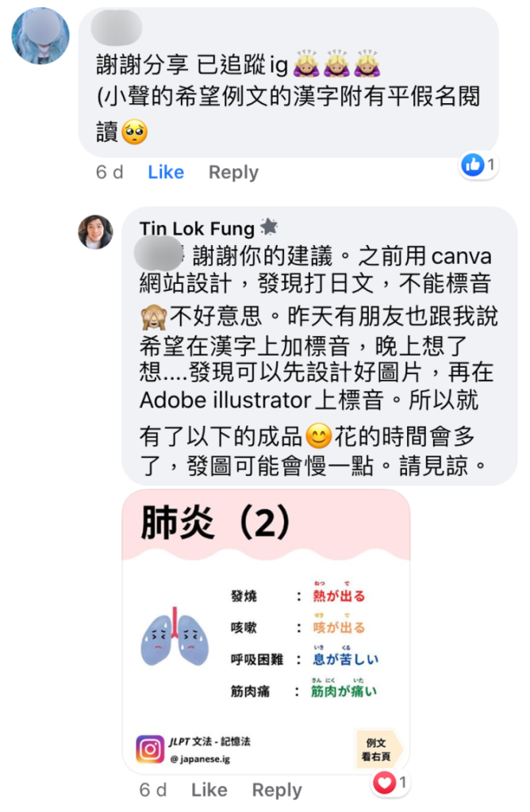Click the 例文看右頁 arrow tag
Screen dimensions: 530x812
click(378, 749)
